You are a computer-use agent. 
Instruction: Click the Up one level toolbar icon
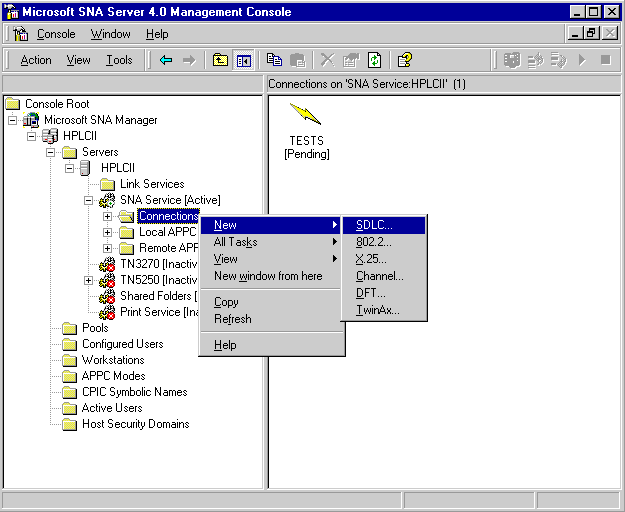(221, 60)
